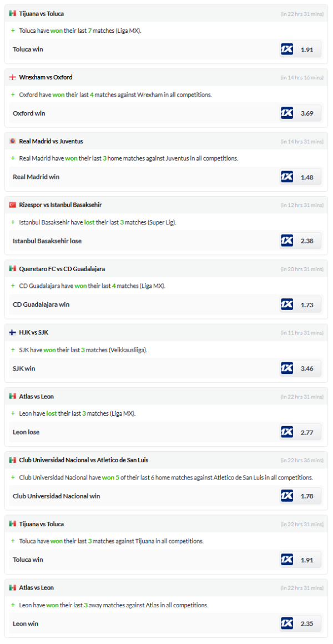Click the 1X icon in Leon win row
The image size is (333, 644).
[x=287, y=623]
